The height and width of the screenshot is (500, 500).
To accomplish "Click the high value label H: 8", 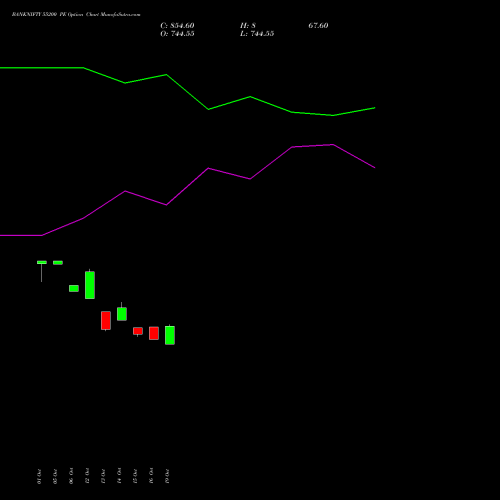I will pyautogui.click(x=248, y=26).
